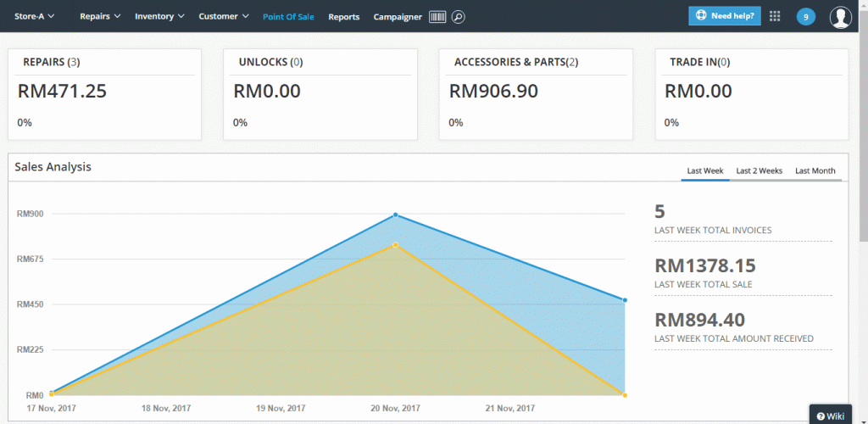868x424 pixels.
Task: Click the Need help? button
Action: point(725,16)
